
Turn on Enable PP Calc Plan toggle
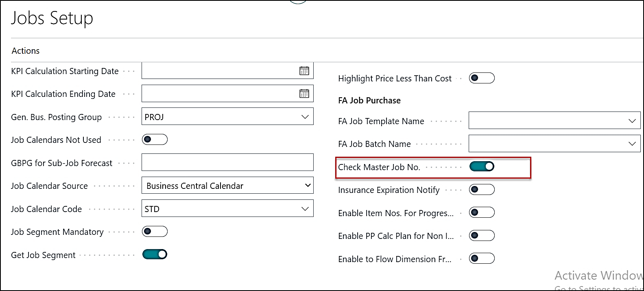click(x=482, y=236)
